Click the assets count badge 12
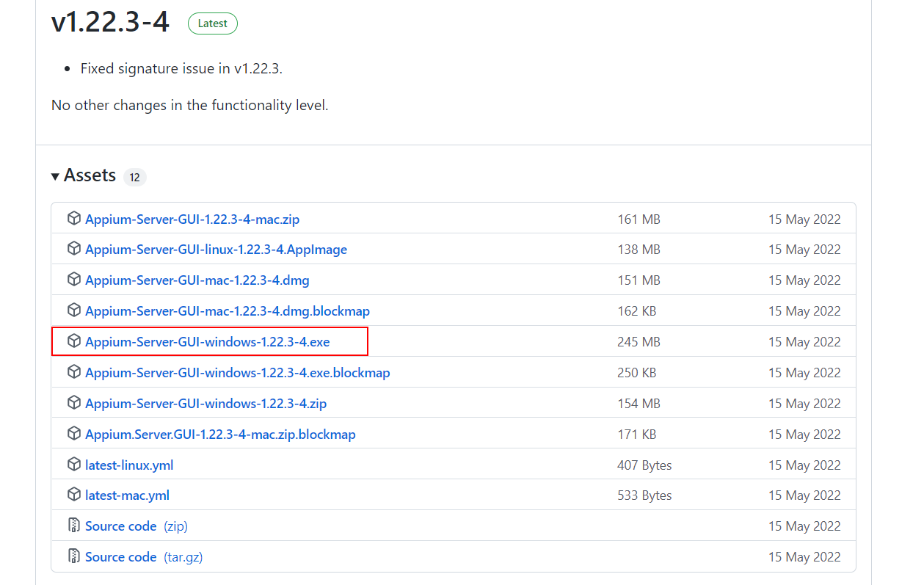Image resolution: width=924 pixels, height=585 pixels. (135, 177)
